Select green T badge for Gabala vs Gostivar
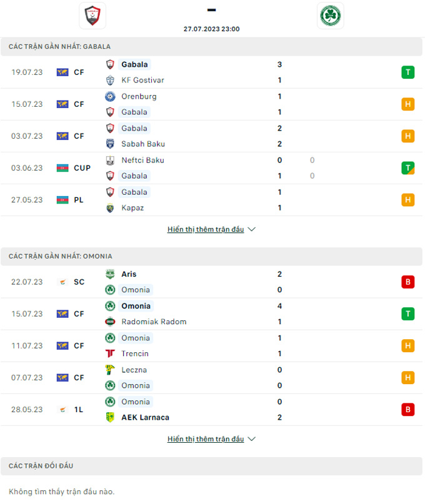The width and height of the screenshot is (425, 504). 407,72
